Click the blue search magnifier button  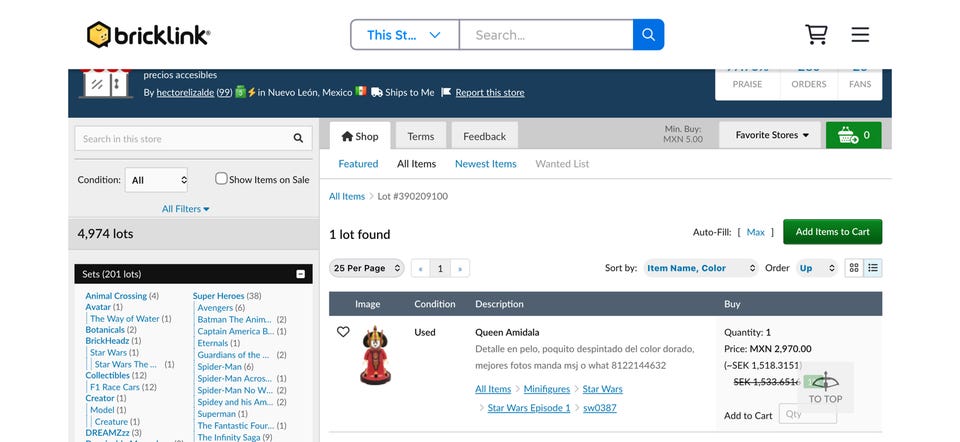click(x=648, y=35)
